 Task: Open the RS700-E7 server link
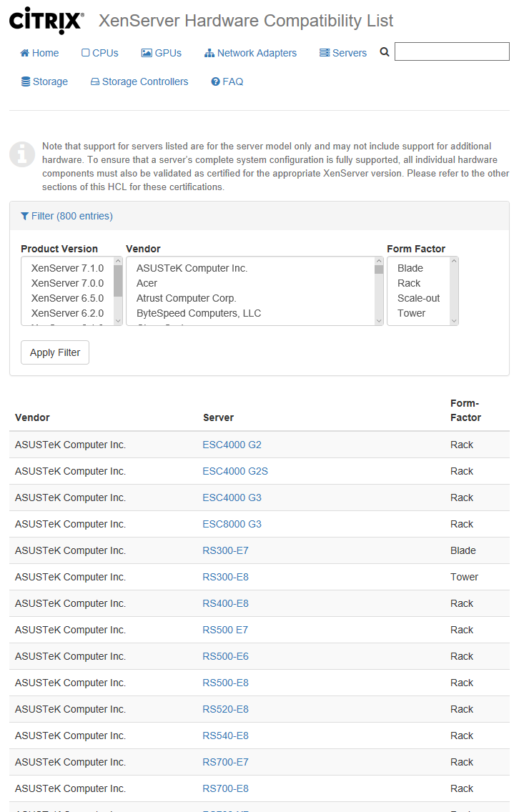pos(225,762)
